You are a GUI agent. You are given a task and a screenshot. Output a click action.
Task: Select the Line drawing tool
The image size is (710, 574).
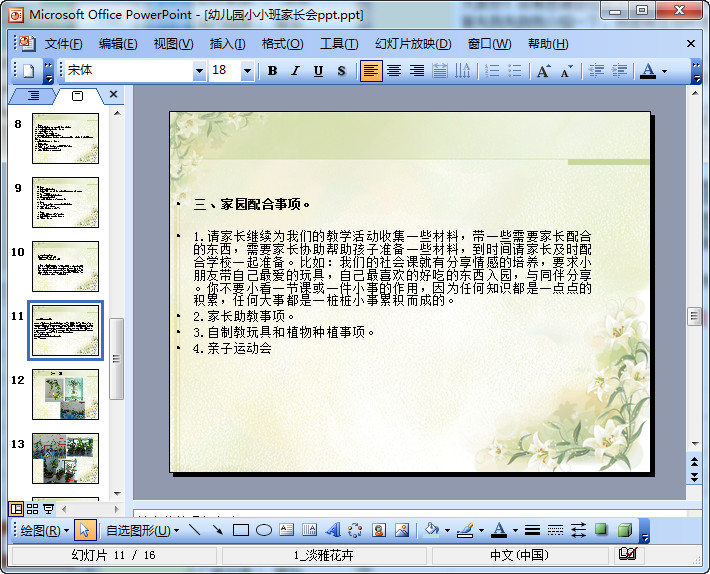pyautogui.click(x=195, y=530)
